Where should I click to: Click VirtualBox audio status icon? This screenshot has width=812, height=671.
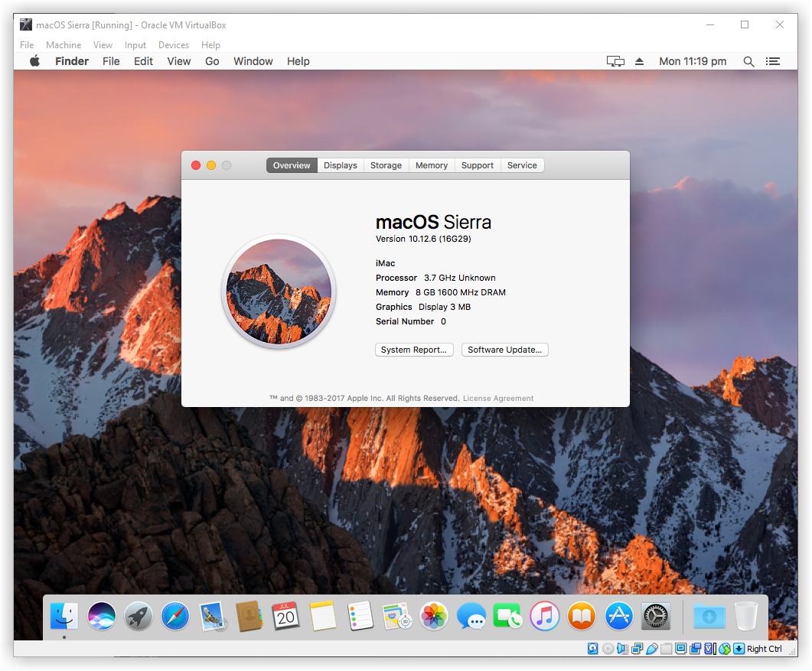click(x=622, y=648)
